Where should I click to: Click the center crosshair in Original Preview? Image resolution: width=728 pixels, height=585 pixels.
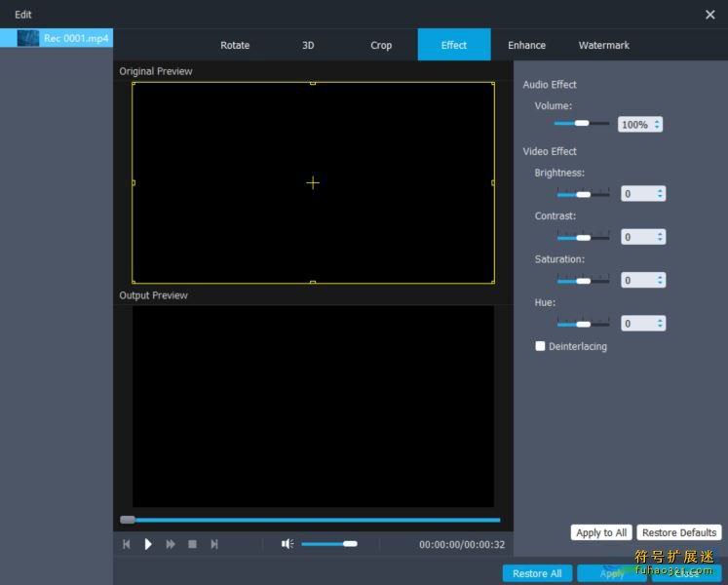pyautogui.click(x=313, y=183)
